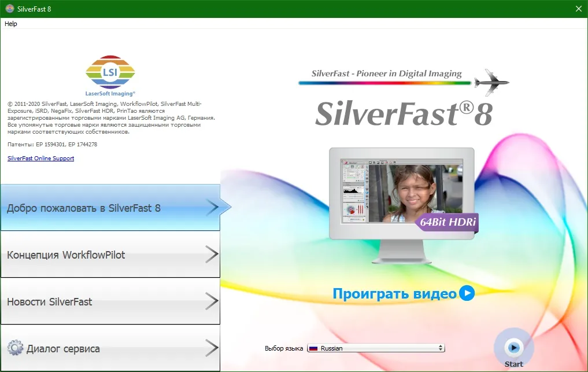Open the Новости SilverFast section
Viewport: 588px width, 372px height.
coord(110,301)
